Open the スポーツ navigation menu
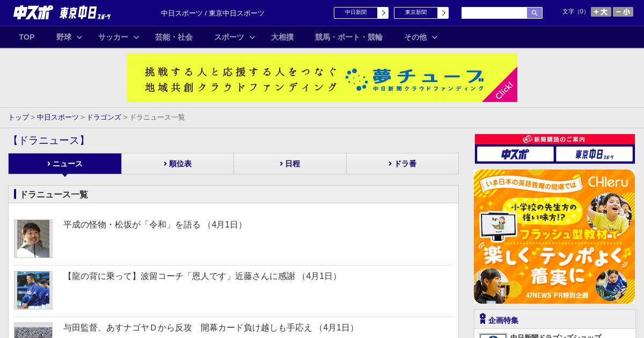 (x=229, y=37)
